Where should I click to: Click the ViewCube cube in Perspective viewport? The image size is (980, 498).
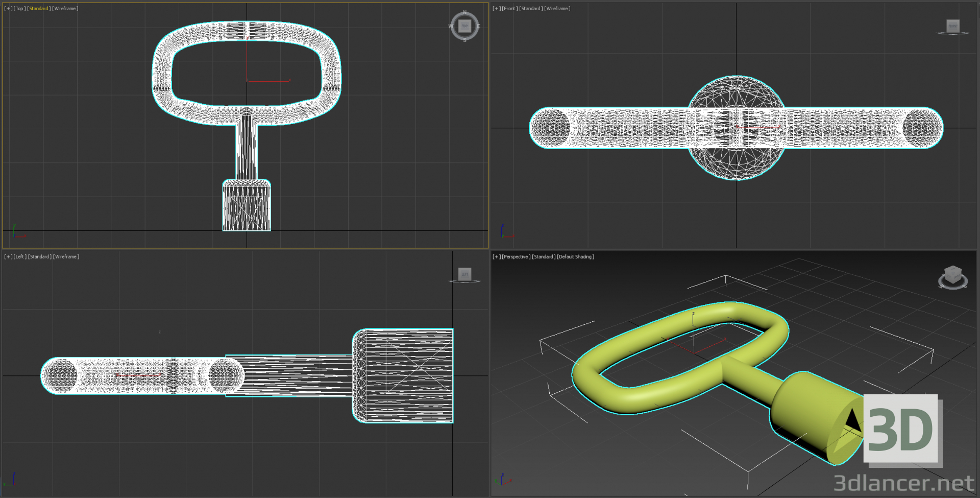click(952, 275)
